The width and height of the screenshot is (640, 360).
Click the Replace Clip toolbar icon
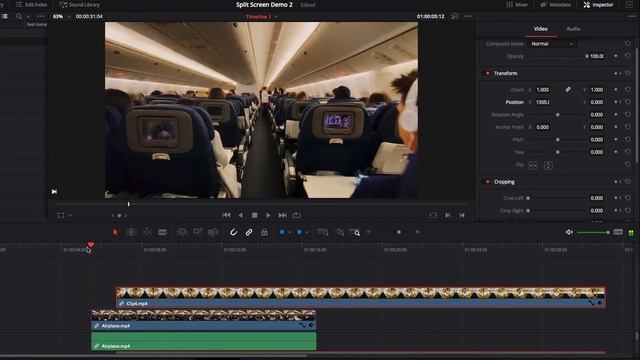(x=213, y=232)
